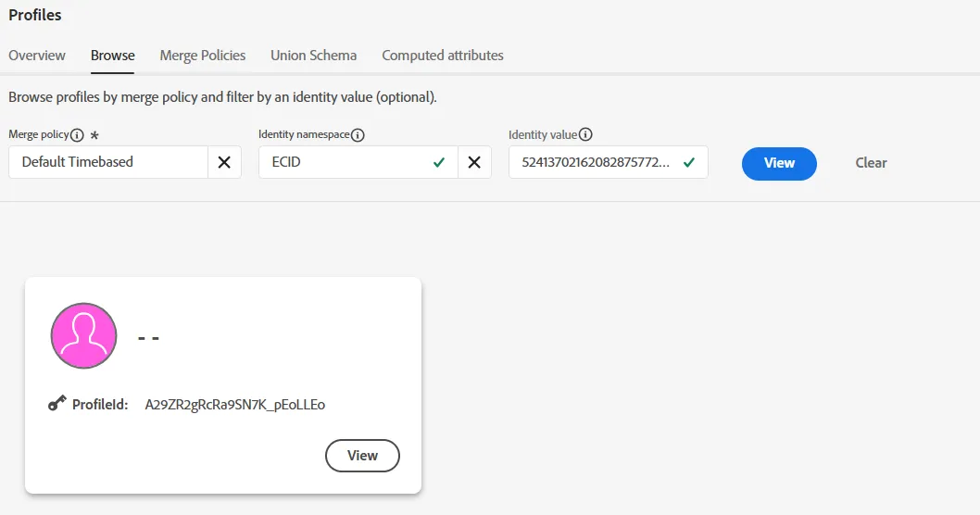This screenshot has width=980, height=515.
Task: Open the Merge policy dropdown field
Action: tap(108, 162)
